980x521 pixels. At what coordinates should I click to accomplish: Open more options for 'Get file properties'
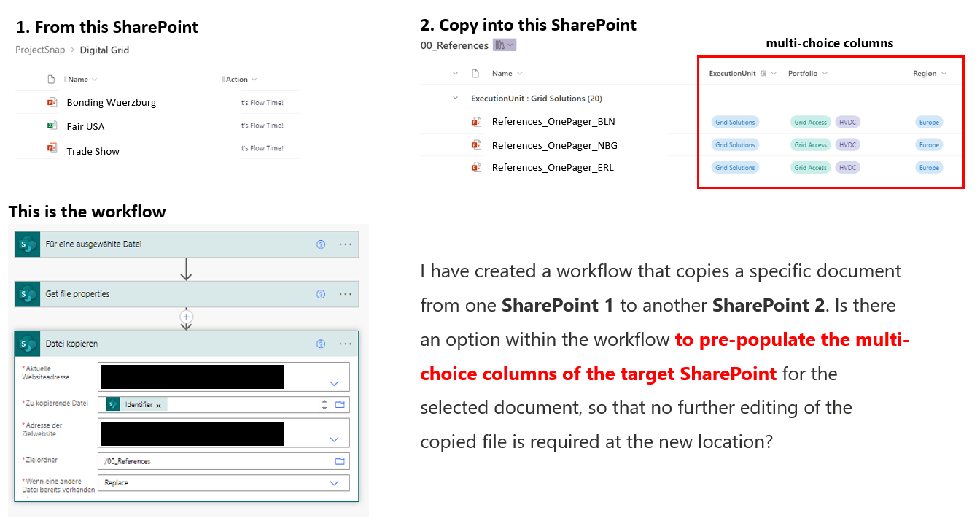click(x=346, y=294)
